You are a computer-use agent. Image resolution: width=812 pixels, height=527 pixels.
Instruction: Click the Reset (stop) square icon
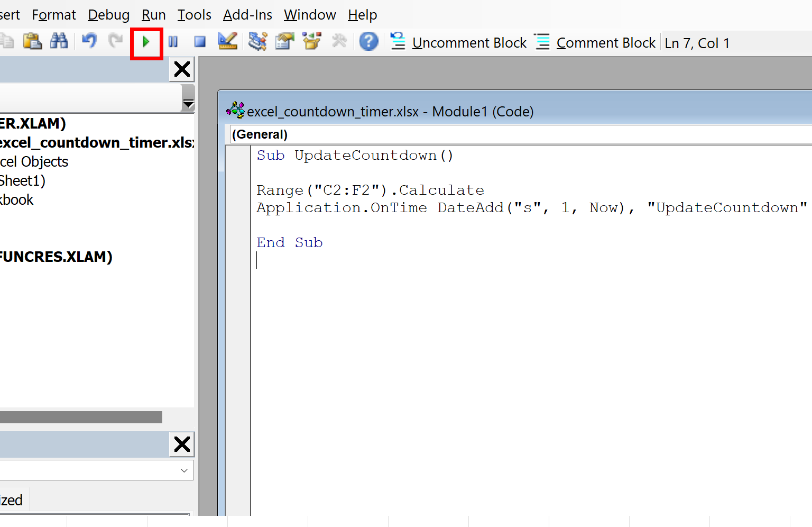[199, 42]
